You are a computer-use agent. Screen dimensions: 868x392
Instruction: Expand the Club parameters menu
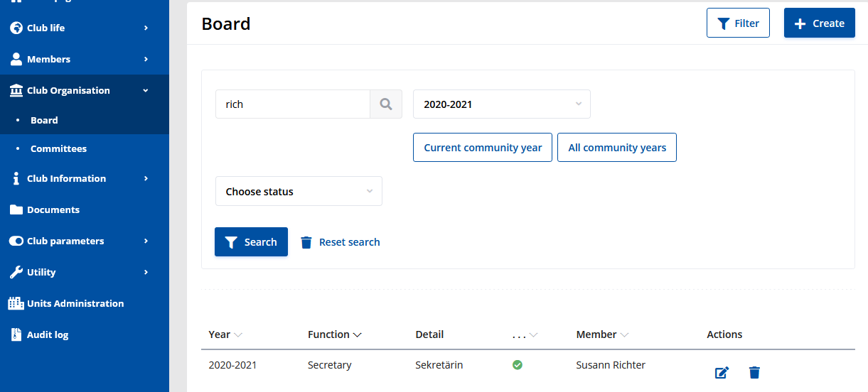(65, 241)
